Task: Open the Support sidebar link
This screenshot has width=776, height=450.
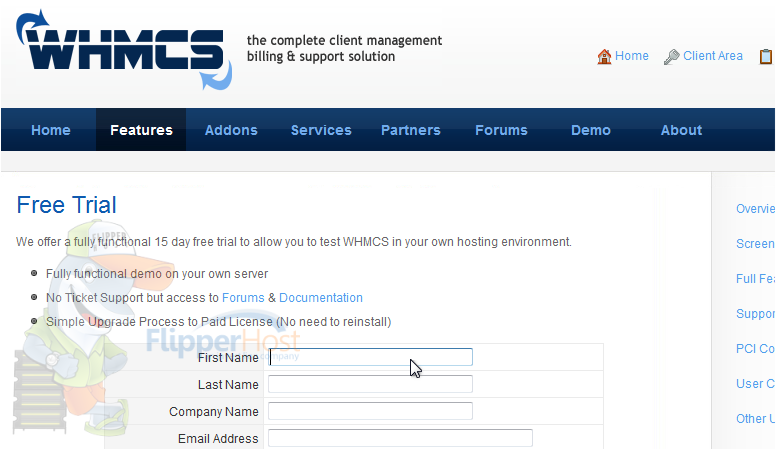Action: click(x=756, y=314)
